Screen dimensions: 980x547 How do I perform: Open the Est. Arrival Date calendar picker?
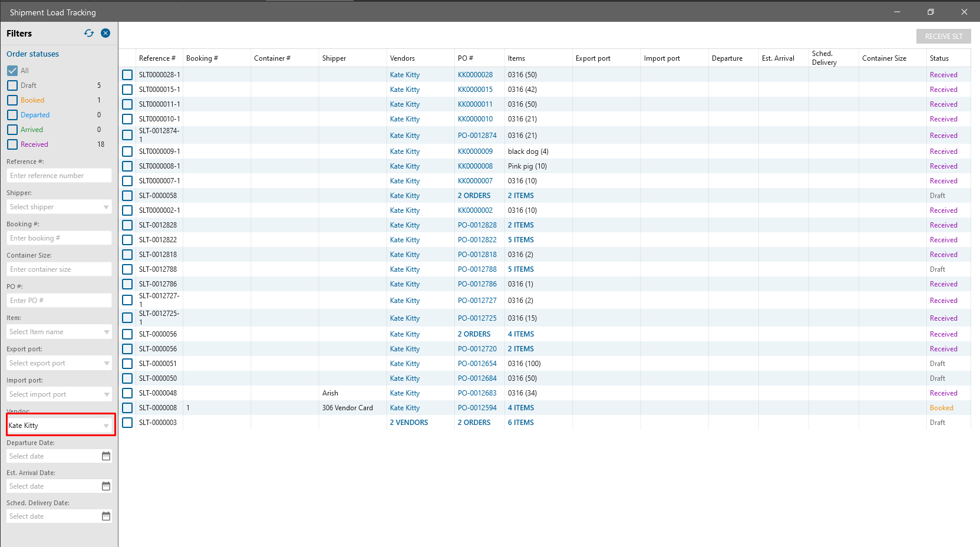tap(106, 486)
